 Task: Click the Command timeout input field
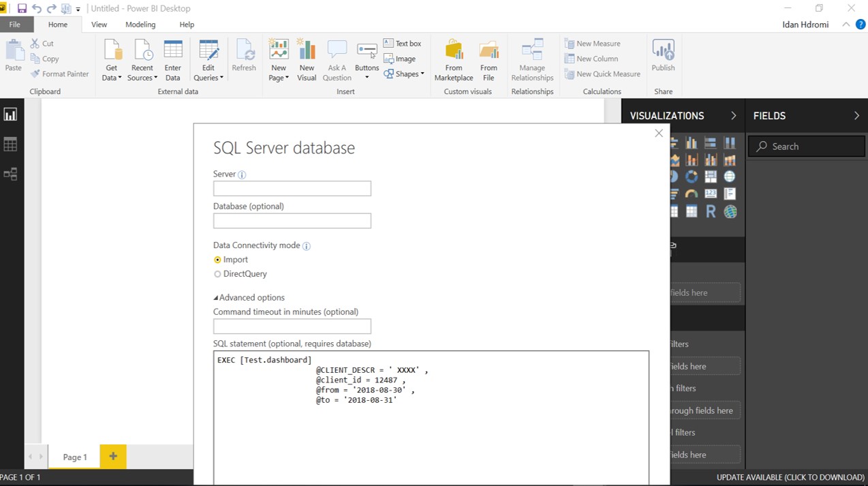292,326
